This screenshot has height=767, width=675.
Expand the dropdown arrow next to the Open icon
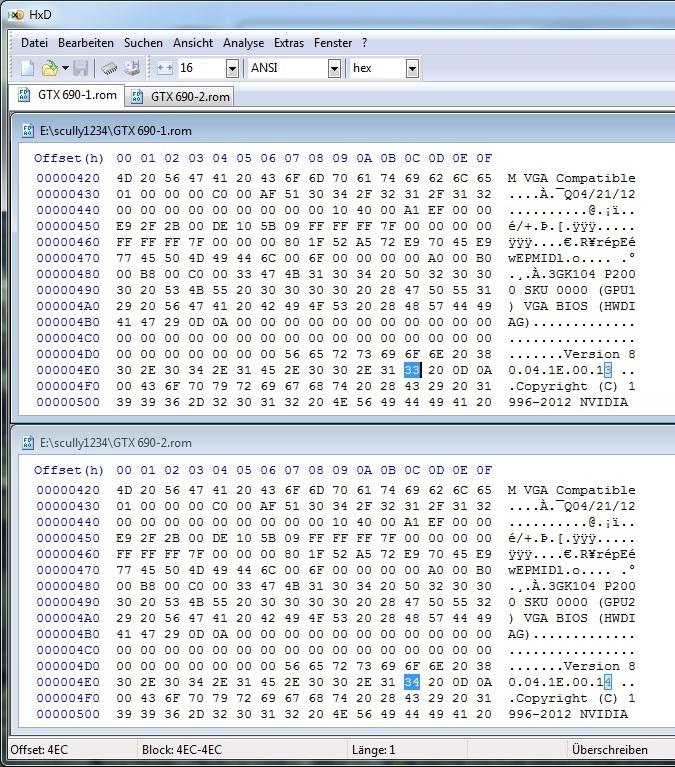tap(65, 68)
